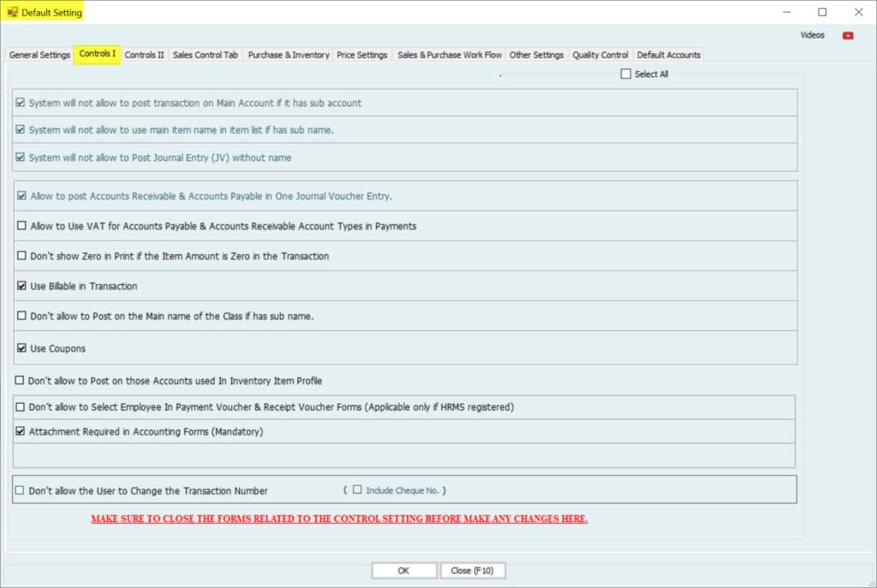Tick the Include Cheque No. checkbox
Screen dimensions: 877x588
(x=357, y=490)
